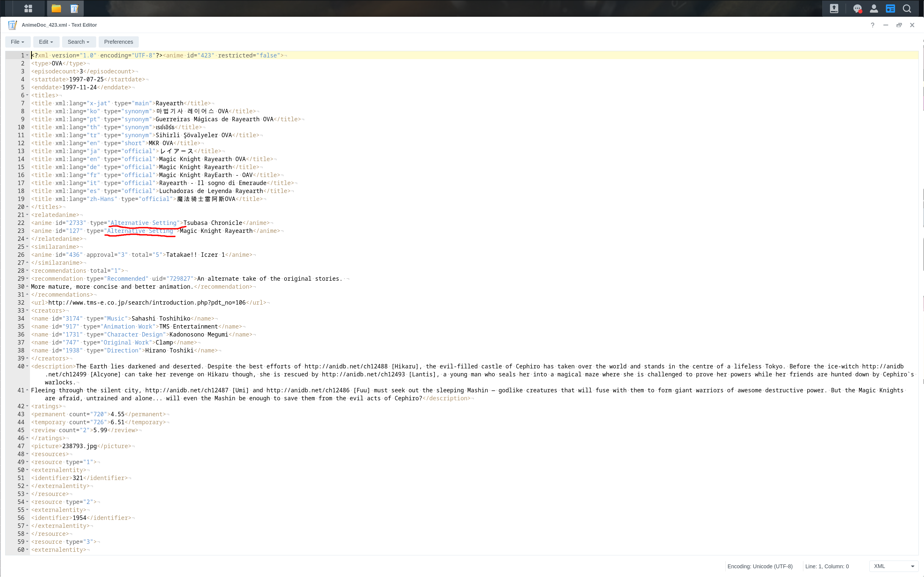Toggle the blue widgets panel icon
This screenshot has width=924, height=579.
coord(890,9)
